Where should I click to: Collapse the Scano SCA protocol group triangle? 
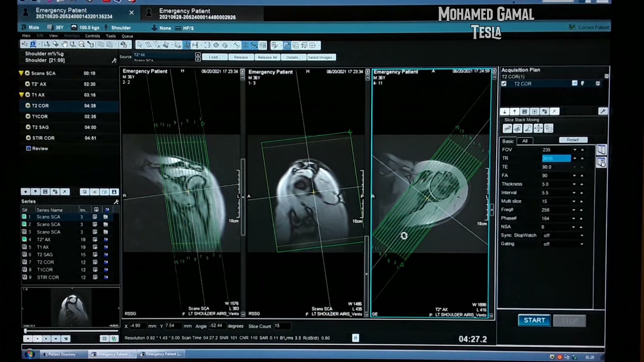click(x=21, y=73)
